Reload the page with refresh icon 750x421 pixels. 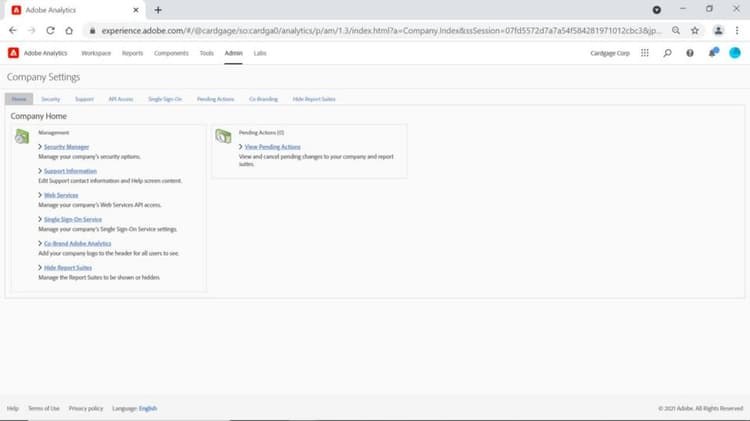[x=50, y=31]
